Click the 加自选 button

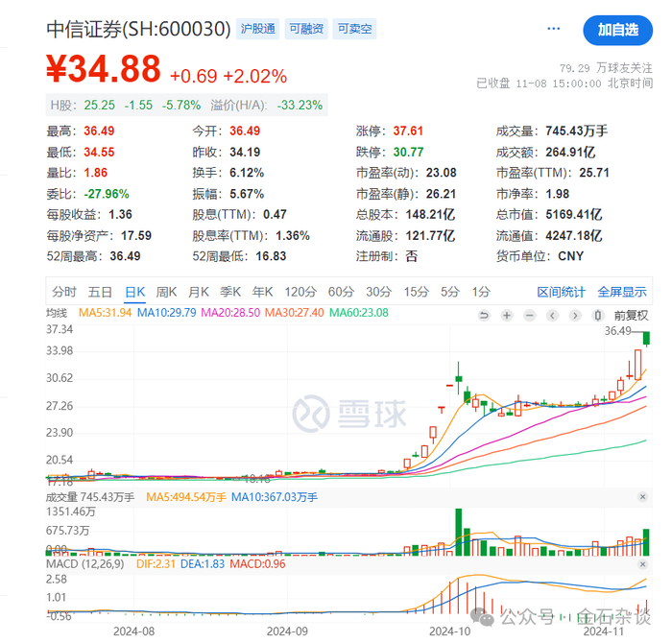[618, 30]
